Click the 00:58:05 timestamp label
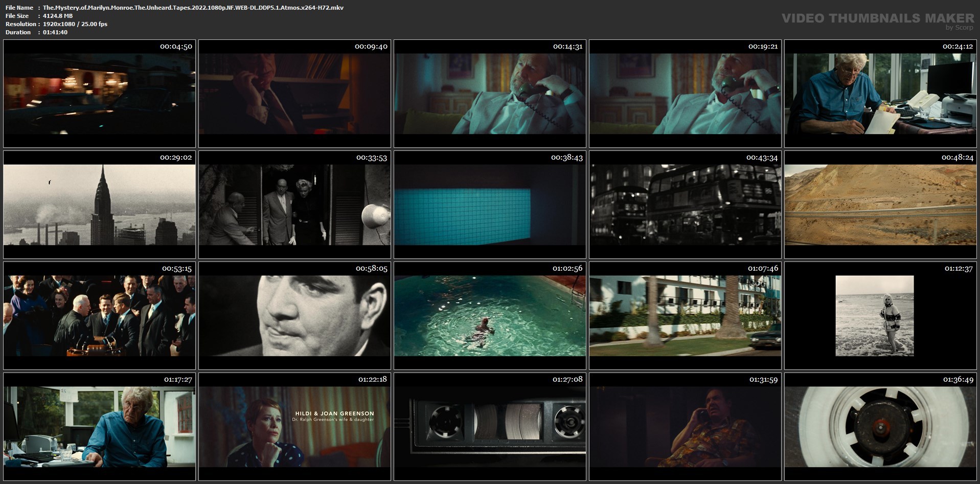980x484 pixels. click(372, 269)
